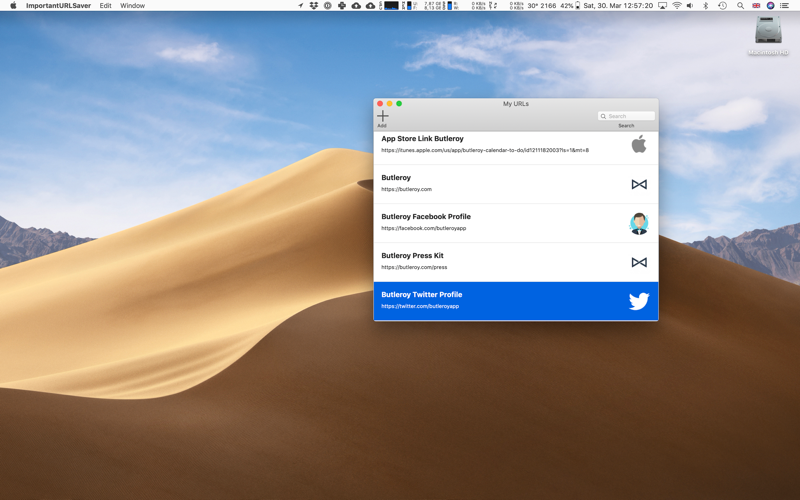
Task: Click the Facebook profile avatar picture
Action: (x=638, y=223)
